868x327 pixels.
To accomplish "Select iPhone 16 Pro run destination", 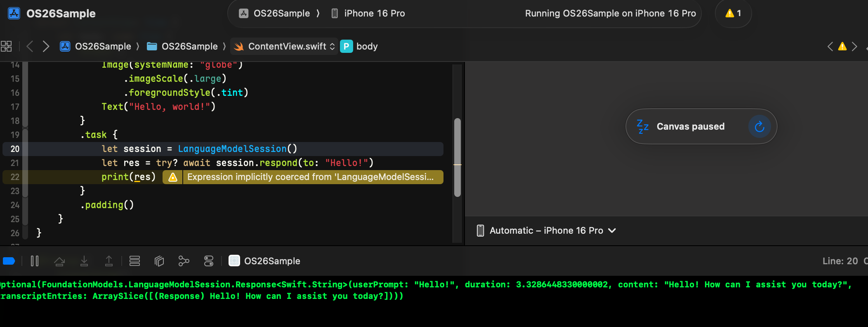I will pos(374,13).
